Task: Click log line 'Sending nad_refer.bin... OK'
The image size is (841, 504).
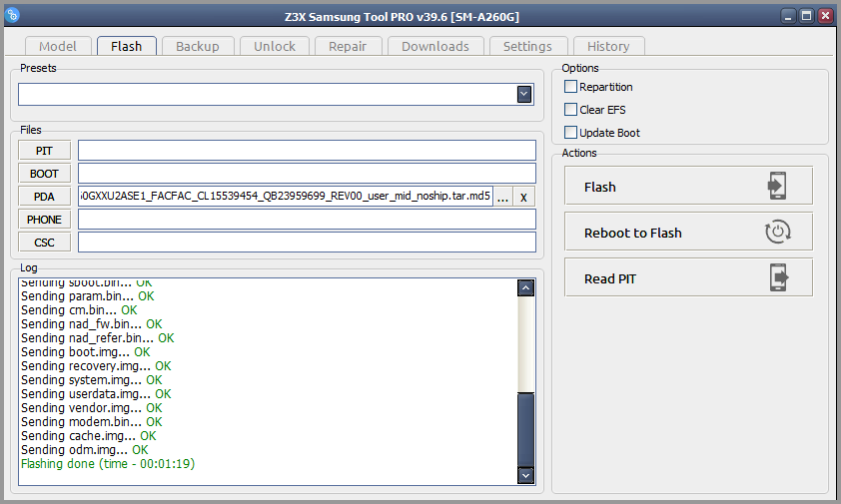Action: [98, 337]
